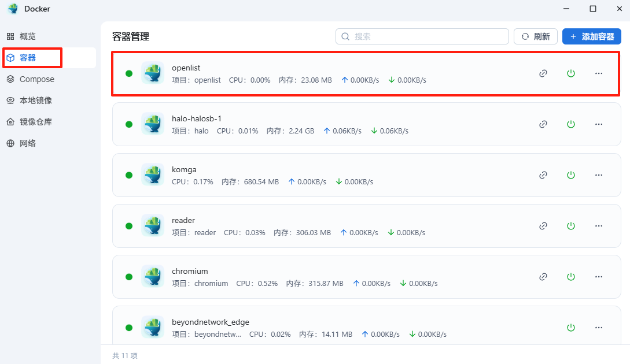Focus the 搜索 search field
The image size is (630, 364).
coord(422,36)
